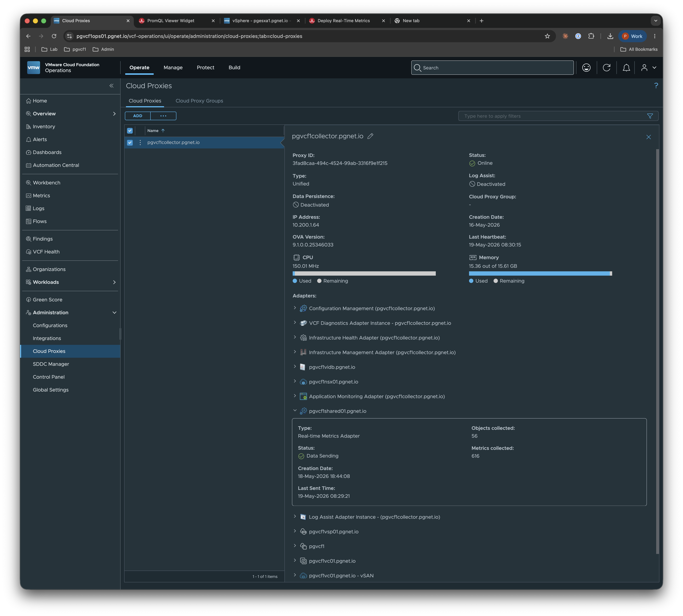Screen dimensions: 683x616
Task: Toggle the select-all checkbox in Name header
Action: coord(130,131)
